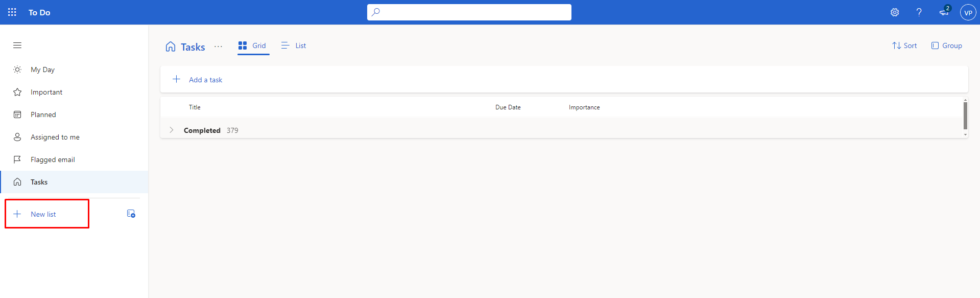The image size is (980, 298).
Task: Open the Help question mark
Action: [919, 12]
